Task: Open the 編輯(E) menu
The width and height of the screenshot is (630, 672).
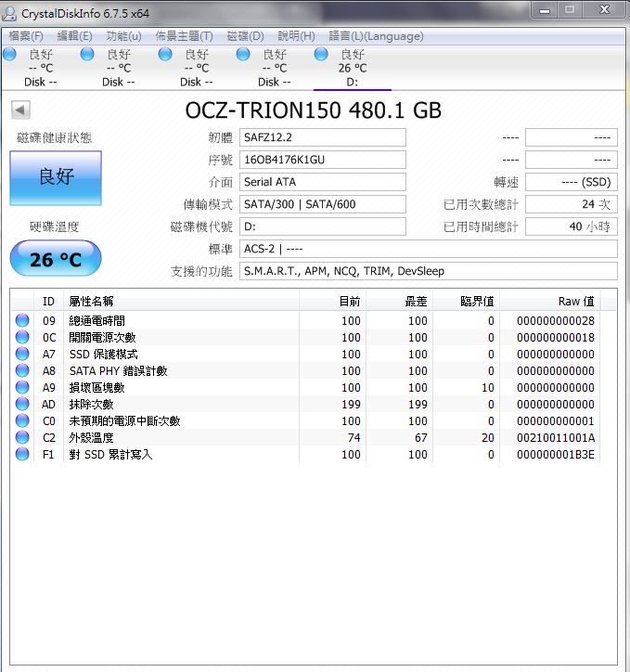Action: click(74, 36)
